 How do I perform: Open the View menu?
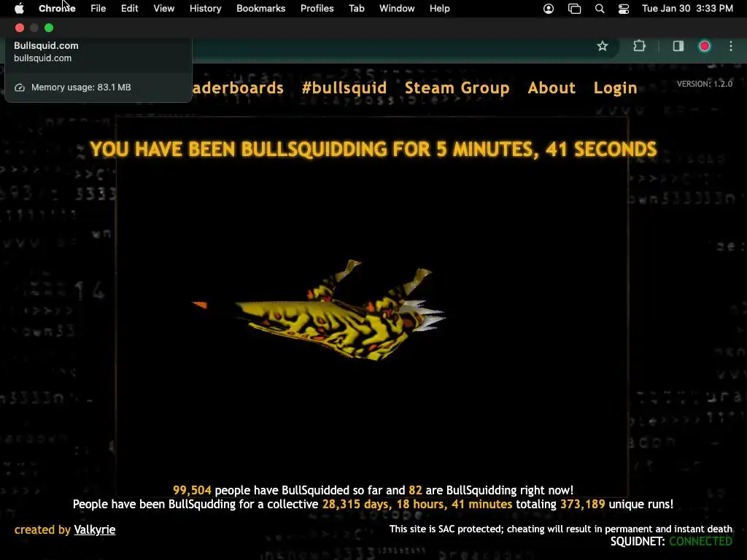(164, 9)
